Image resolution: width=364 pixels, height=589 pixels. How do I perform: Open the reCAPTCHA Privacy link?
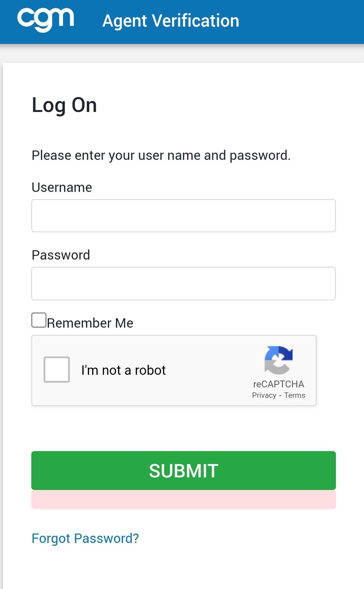click(265, 395)
